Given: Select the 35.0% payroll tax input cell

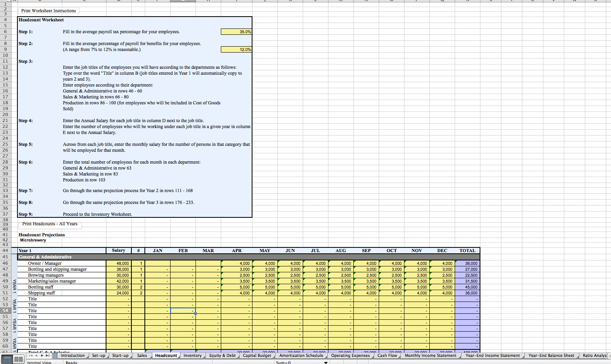Looking at the screenshot, I should 236,32.
